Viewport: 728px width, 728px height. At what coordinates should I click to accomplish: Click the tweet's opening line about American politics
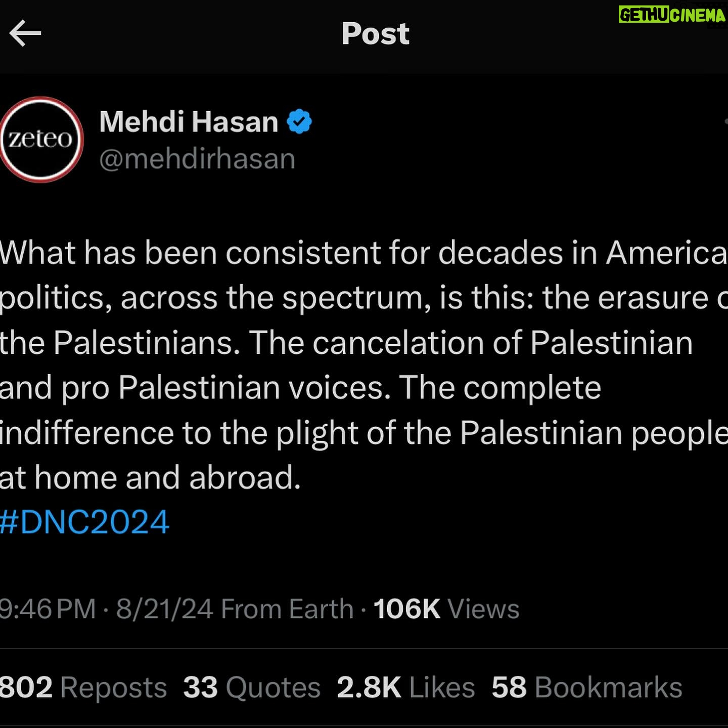(363, 252)
